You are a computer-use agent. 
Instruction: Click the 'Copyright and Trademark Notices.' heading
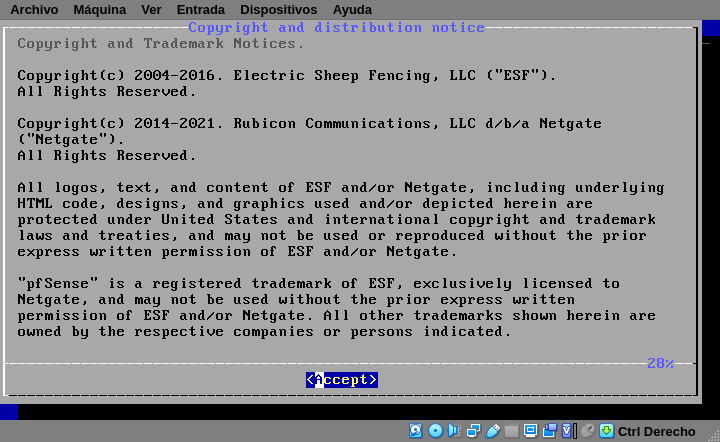161,44
